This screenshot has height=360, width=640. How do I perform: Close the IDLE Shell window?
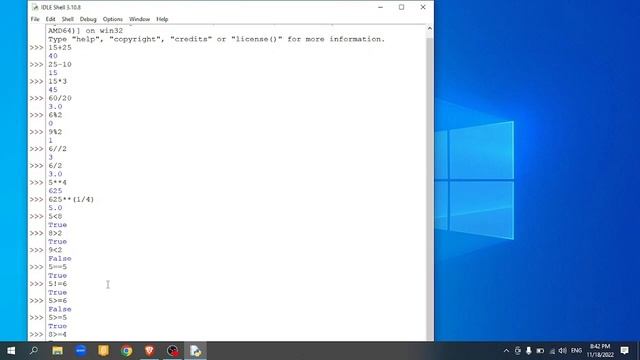[x=423, y=7]
